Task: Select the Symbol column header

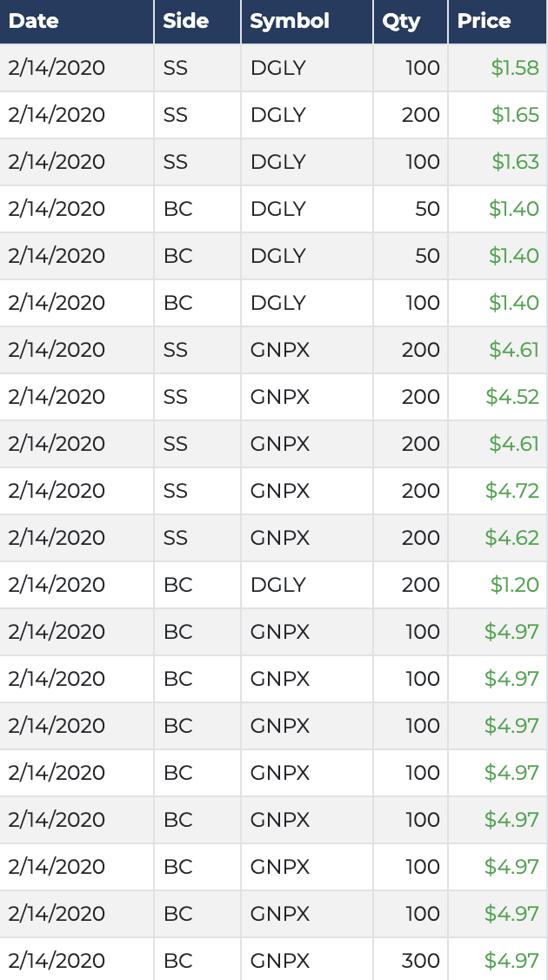Action: click(290, 21)
